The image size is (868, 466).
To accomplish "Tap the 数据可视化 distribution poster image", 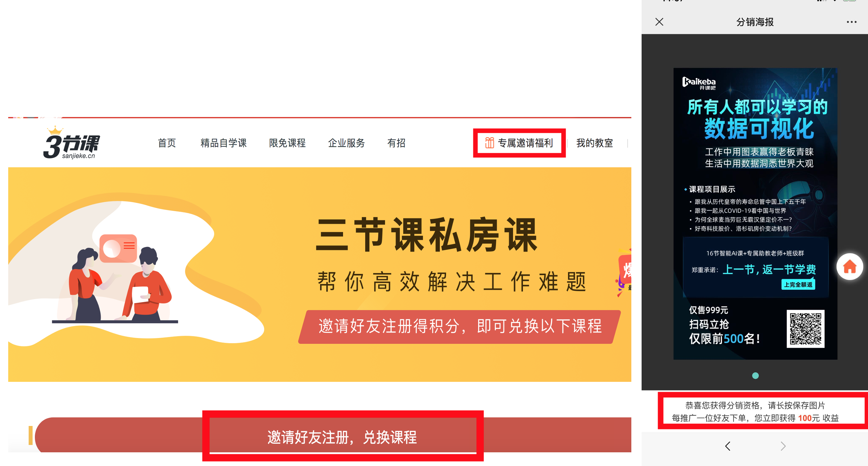I will click(755, 213).
